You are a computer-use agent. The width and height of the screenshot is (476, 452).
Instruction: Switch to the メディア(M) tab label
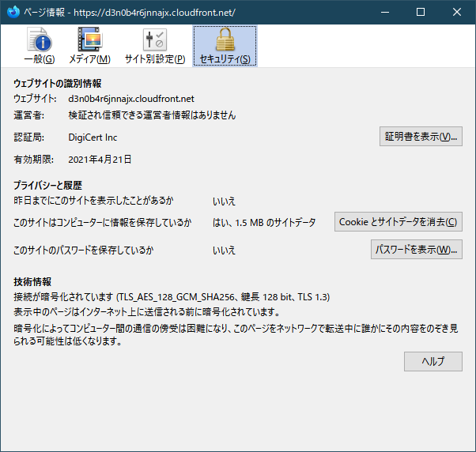(x=89, y=59)
